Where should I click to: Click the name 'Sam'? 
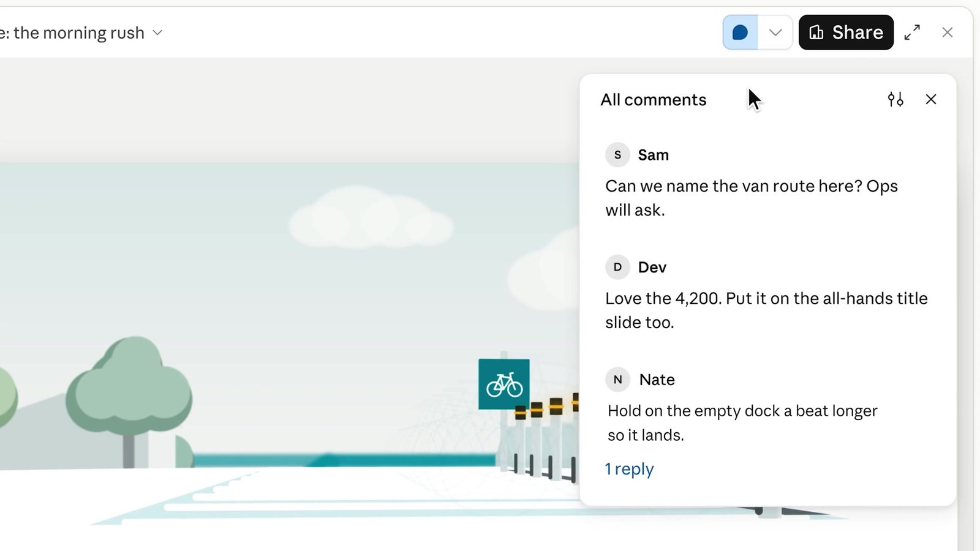coord(654,155)
